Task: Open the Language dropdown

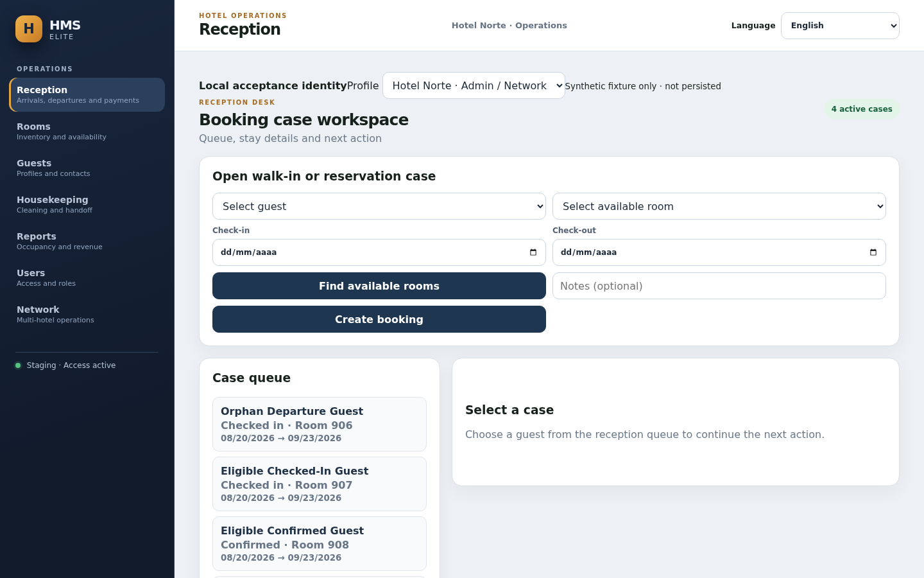Action: [840, 26]
